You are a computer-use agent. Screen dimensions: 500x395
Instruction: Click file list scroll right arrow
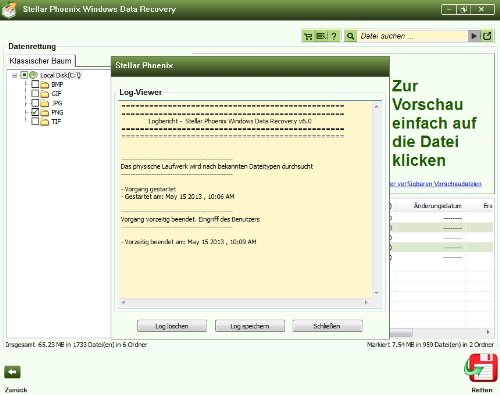[488, 332]
